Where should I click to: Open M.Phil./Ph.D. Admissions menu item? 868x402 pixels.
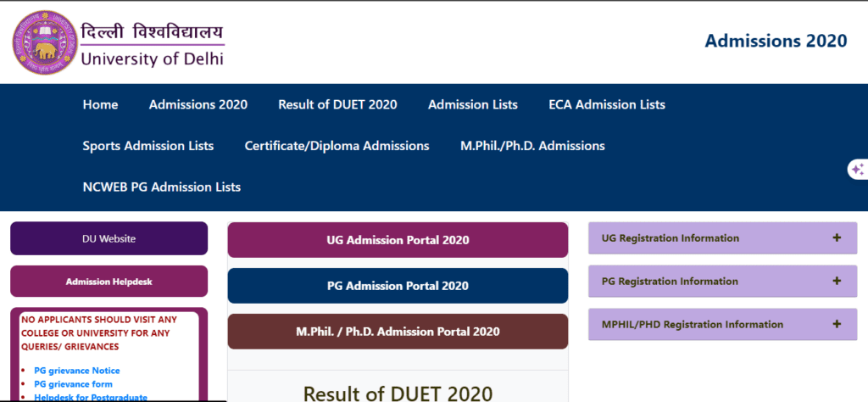[532, 146]
